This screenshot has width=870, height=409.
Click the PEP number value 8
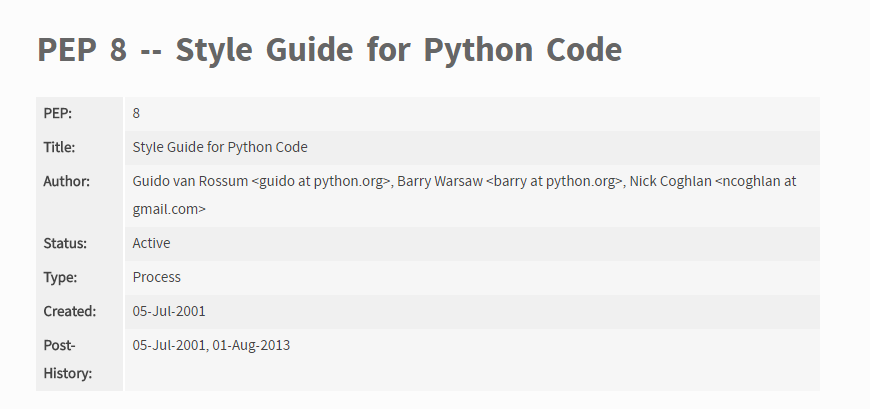tap(136, 113)
